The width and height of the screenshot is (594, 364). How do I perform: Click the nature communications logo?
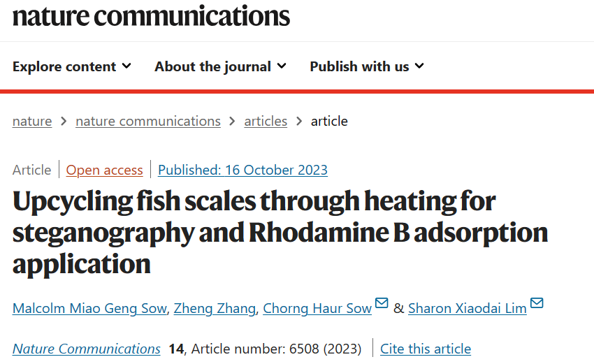[151, 16]
